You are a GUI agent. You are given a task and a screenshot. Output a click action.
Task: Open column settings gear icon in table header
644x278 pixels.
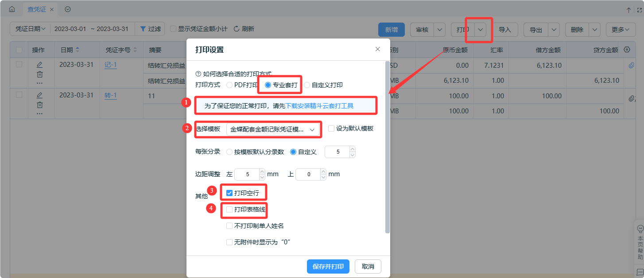tap(627, 50)
